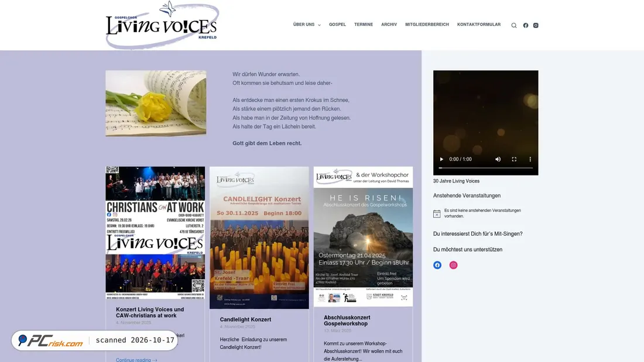
Task: Play the 30 Jahre Living Voices video
Action: pos(441,159)
